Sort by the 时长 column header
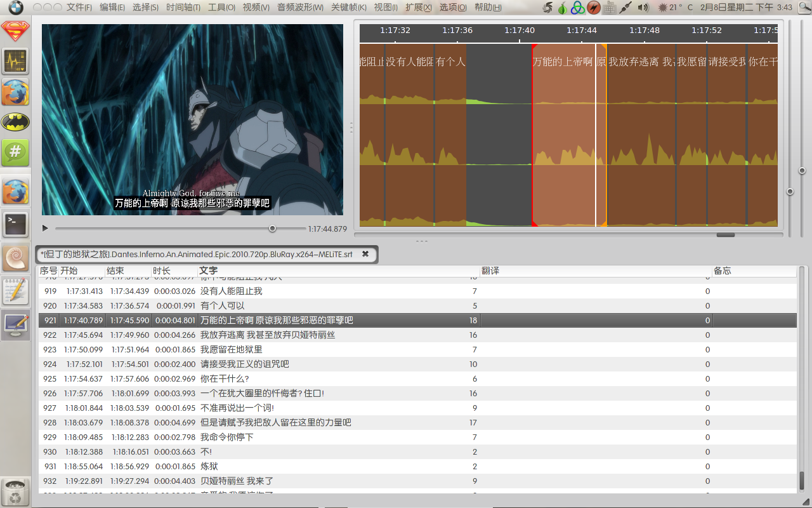The width and height of the screenshot is (812, 508). coord(174,271)
